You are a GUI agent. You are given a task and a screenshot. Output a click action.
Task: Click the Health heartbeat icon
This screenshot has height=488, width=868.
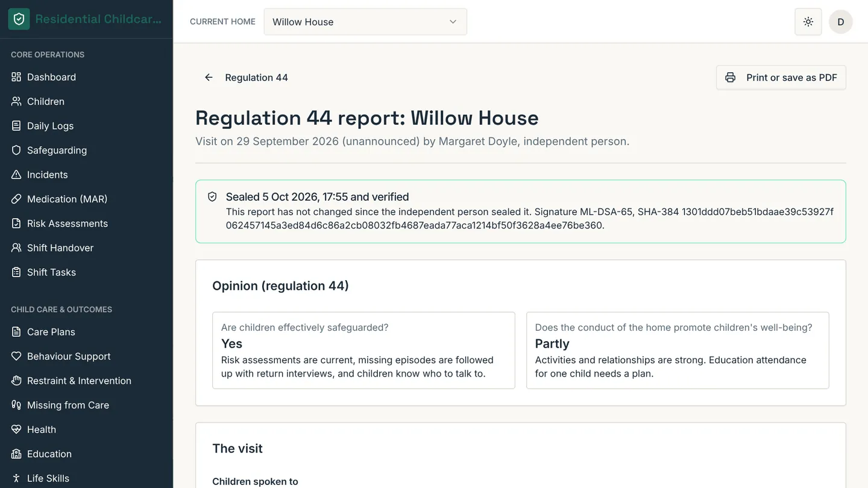[16, 430]
